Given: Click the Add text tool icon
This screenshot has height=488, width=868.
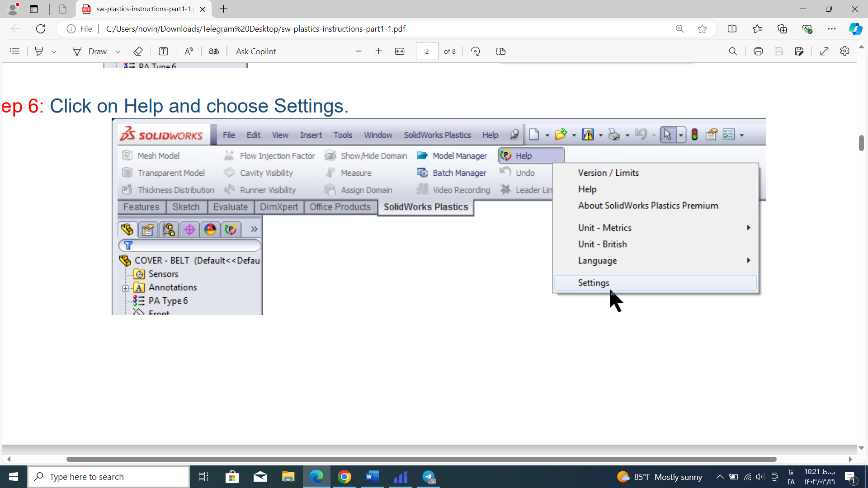Looking at the screenshot, I should [163, 51].
